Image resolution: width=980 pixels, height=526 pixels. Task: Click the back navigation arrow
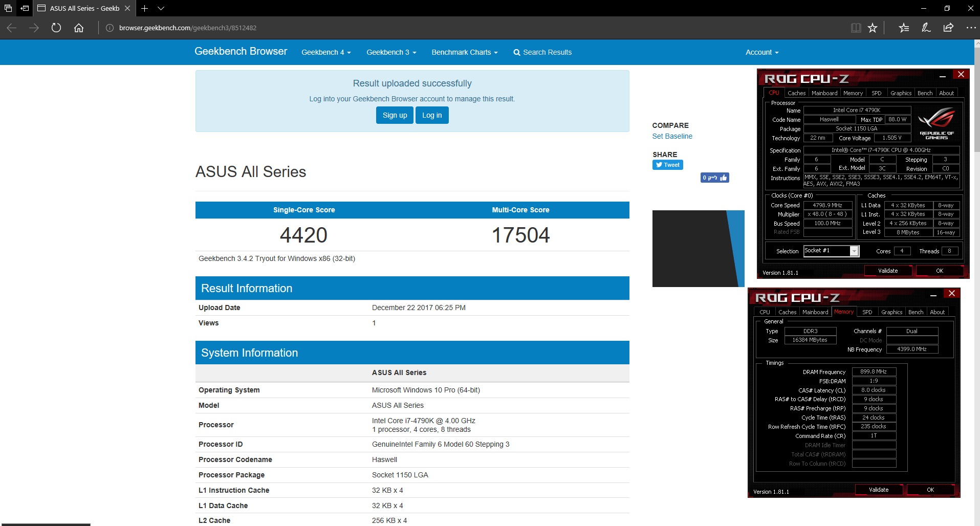[12, 28]
